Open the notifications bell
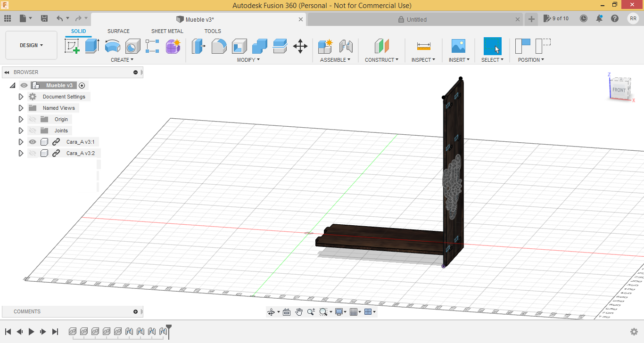Viewport: 644px width, 343px height. click(599, 18)
